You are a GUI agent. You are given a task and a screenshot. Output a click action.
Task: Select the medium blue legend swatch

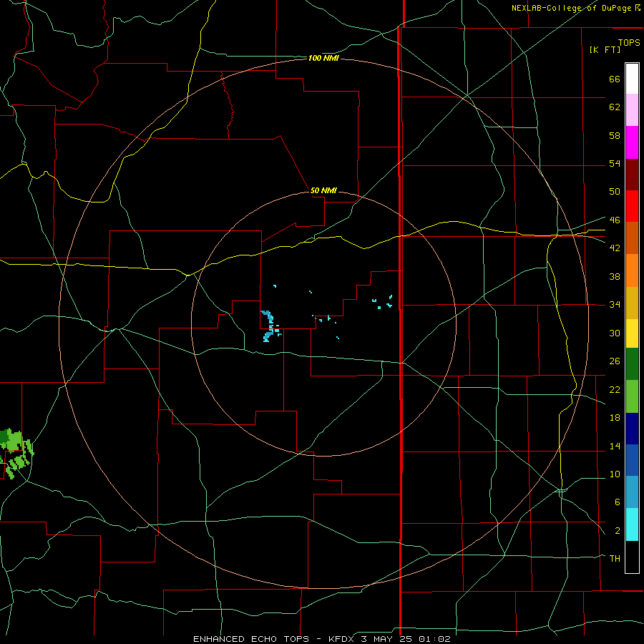pyautogui.click(x=632, y=460)
